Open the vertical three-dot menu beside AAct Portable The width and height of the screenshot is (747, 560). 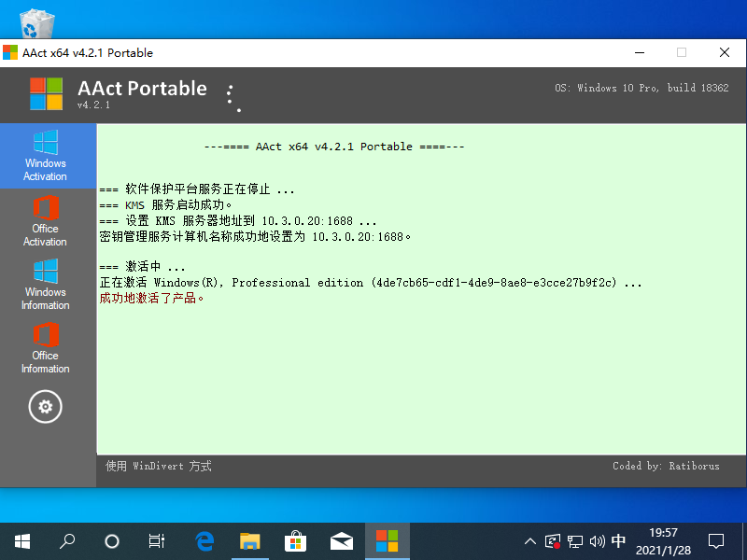pyautogui.click(x=231, y=95)
